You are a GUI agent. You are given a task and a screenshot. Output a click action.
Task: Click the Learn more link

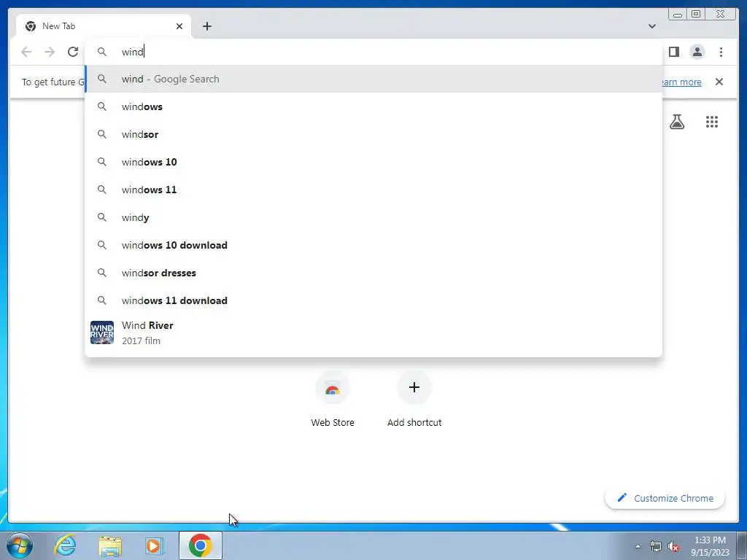click(682, 82)
